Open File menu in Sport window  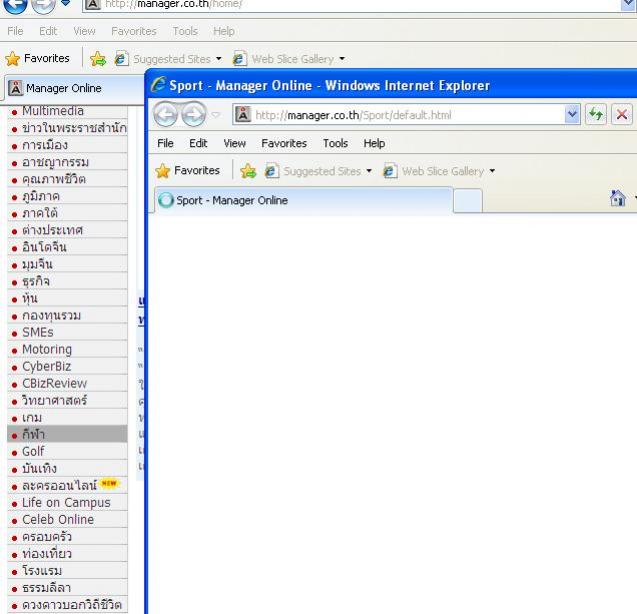pyautogui.click(x=165, y=143)
